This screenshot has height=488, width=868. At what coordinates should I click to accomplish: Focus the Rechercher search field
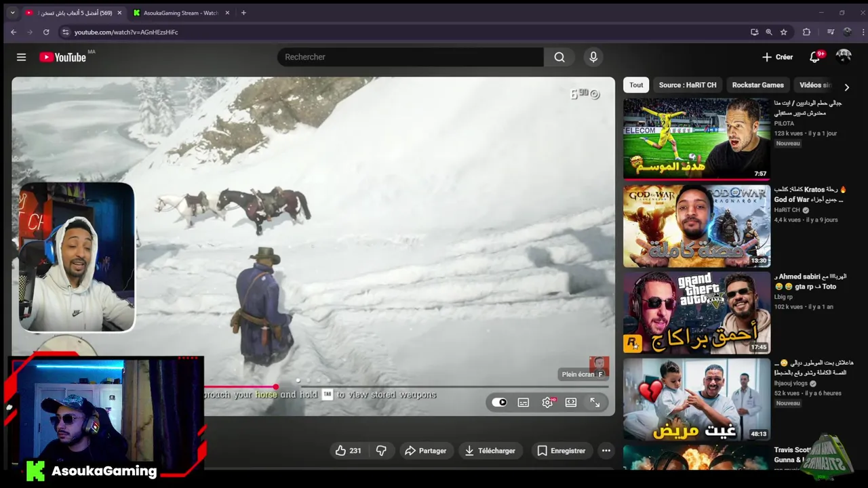[x=410, y=57]
